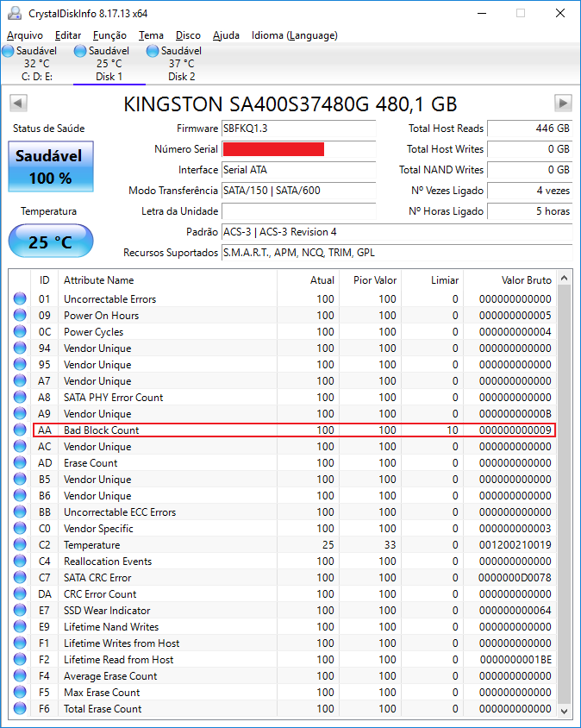Click status orb for Power Cycles row

(20, 331)
